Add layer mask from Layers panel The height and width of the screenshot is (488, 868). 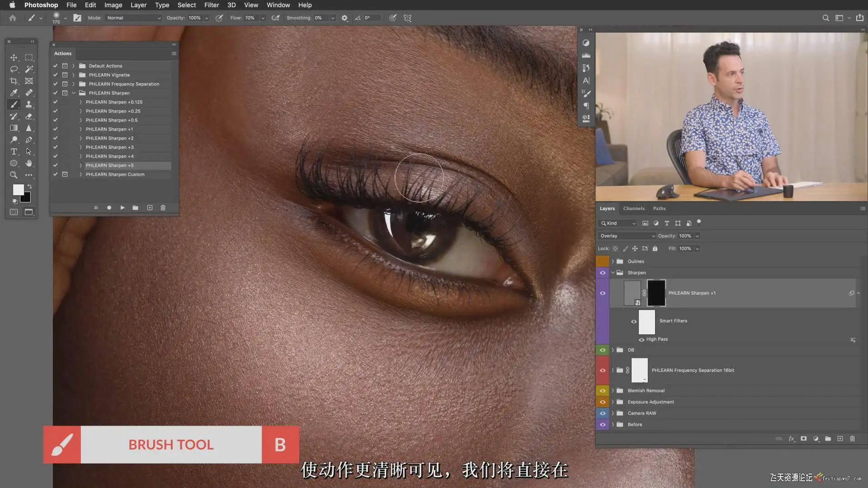click(803, 438)
